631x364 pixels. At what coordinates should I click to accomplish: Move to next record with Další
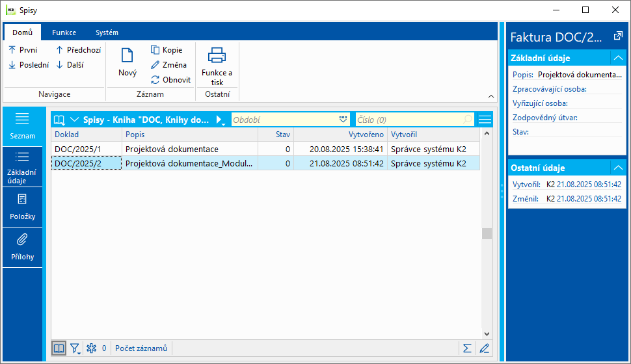70,65
